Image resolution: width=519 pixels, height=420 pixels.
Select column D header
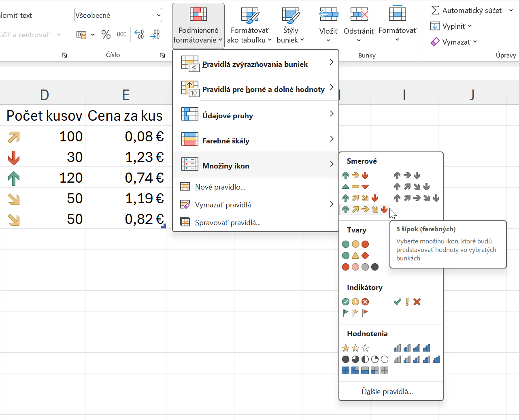point(45,95)
